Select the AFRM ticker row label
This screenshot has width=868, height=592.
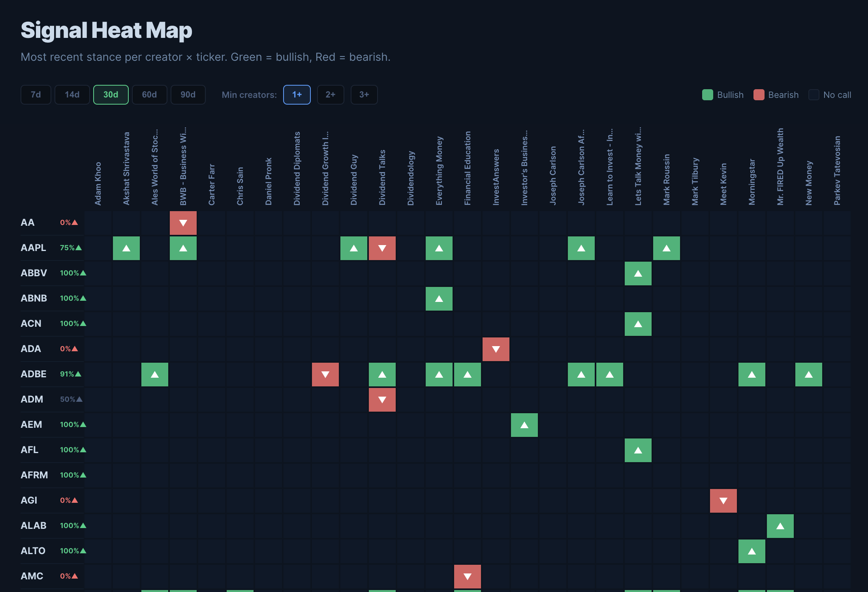coord(34,475)
